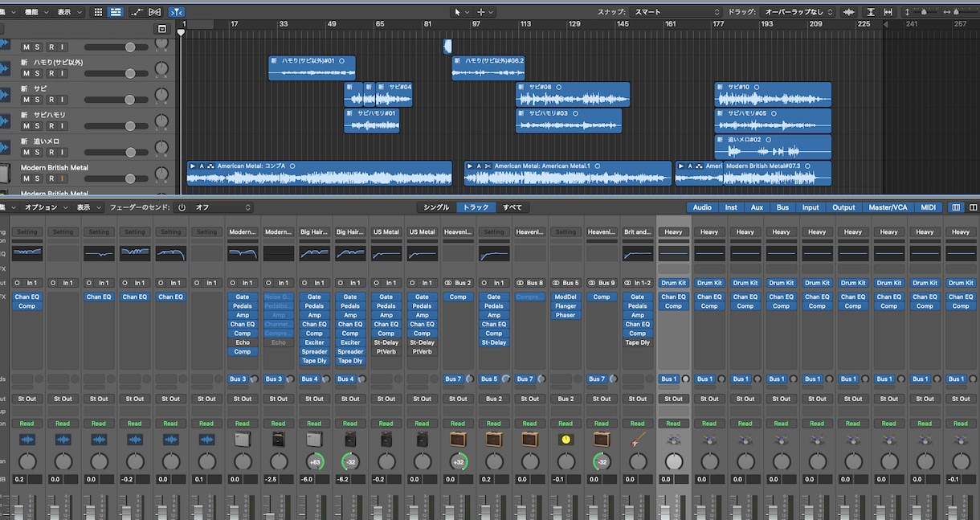Open the secondary crosshair tool menu
980x520 pixels.
pyautogui.click(x=484, y=12)
